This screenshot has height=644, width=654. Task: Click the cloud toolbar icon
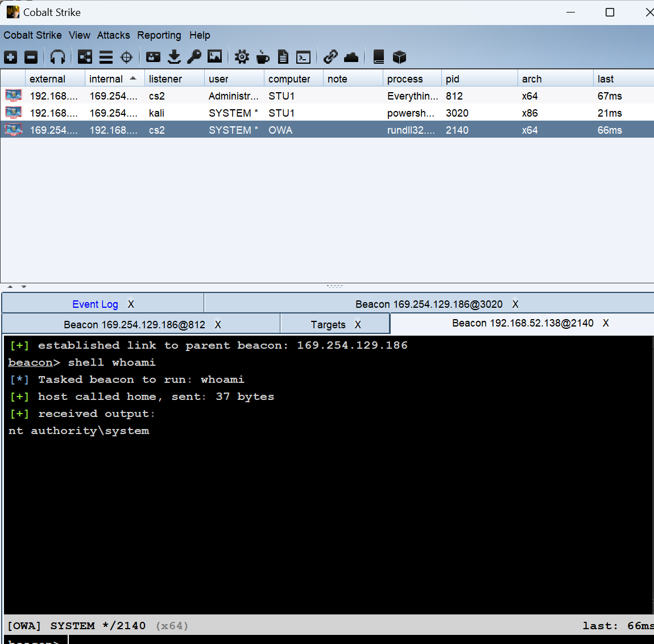point(351,57)
